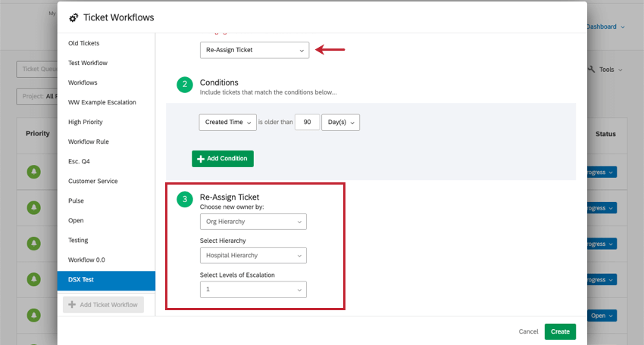Click the plus icon beside Add Ticket Workflow
This screenshot has width=644, height=345.
click(x=72, y=304)
